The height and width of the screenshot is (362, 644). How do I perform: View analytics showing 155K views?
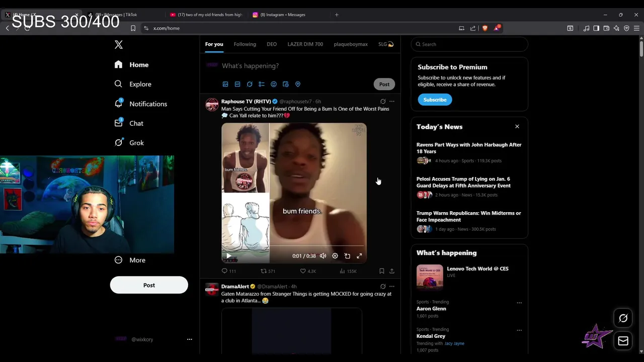click(348, 271)
